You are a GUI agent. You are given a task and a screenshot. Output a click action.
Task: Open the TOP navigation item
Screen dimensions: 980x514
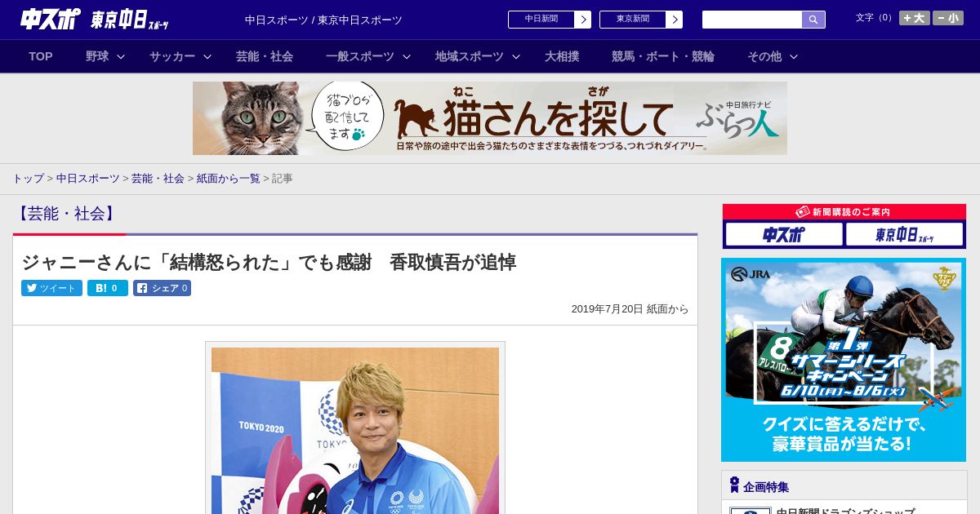click(41, 56)
